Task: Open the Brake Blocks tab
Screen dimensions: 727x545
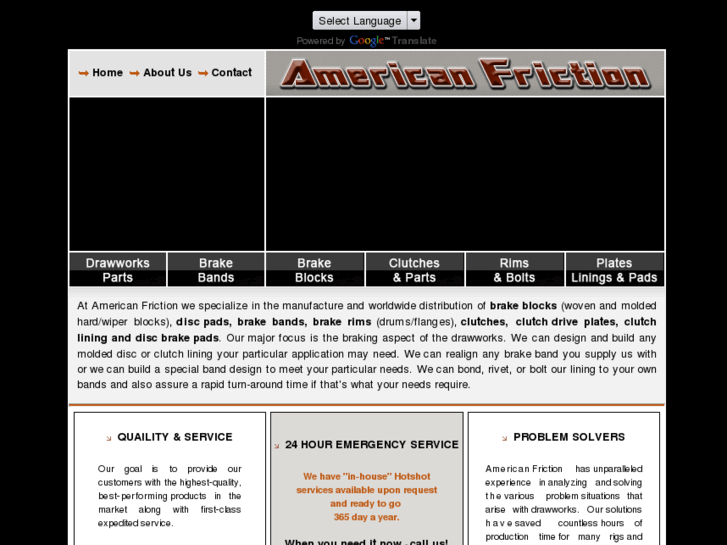Action: (314, 270)
